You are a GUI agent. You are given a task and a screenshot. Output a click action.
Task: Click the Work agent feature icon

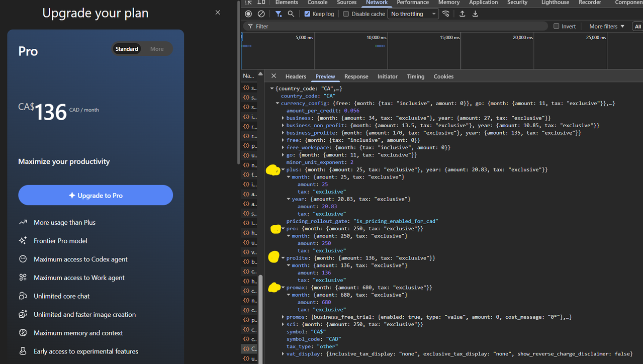(x=23, y=278)
